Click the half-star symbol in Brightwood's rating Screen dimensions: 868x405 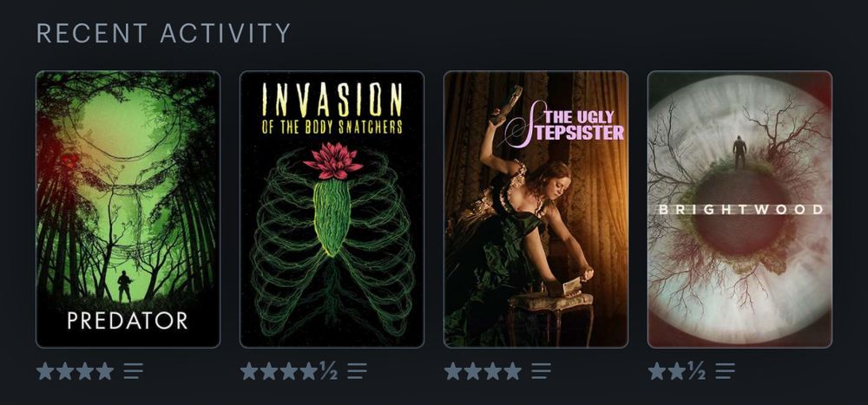pyautogui.click(x=696, y=370)
